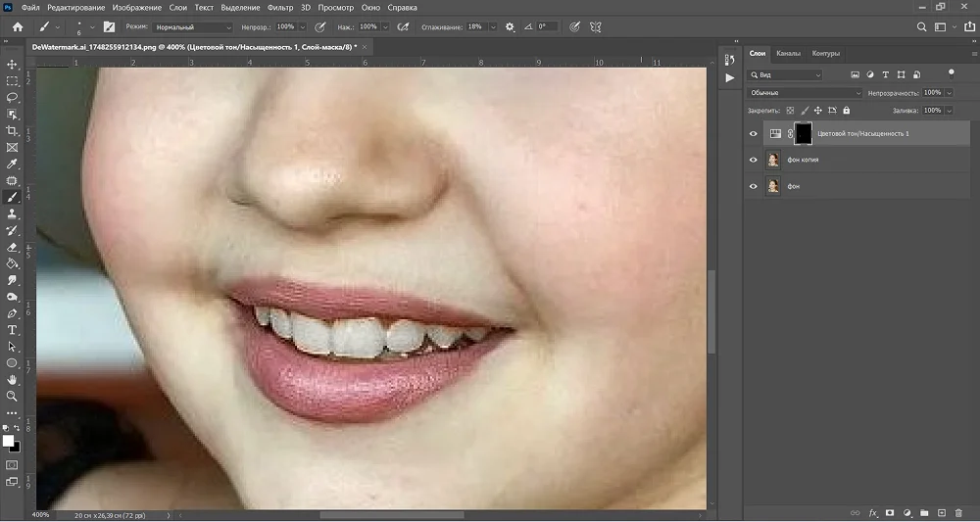Click the layer mask thumbnail
The image size is (980, 522).
(804, 133)
